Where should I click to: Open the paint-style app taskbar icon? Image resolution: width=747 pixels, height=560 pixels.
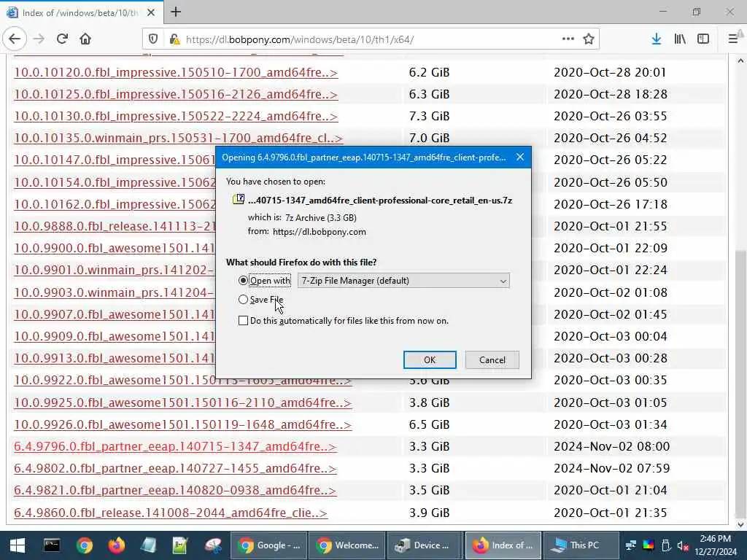coord(213,545)
